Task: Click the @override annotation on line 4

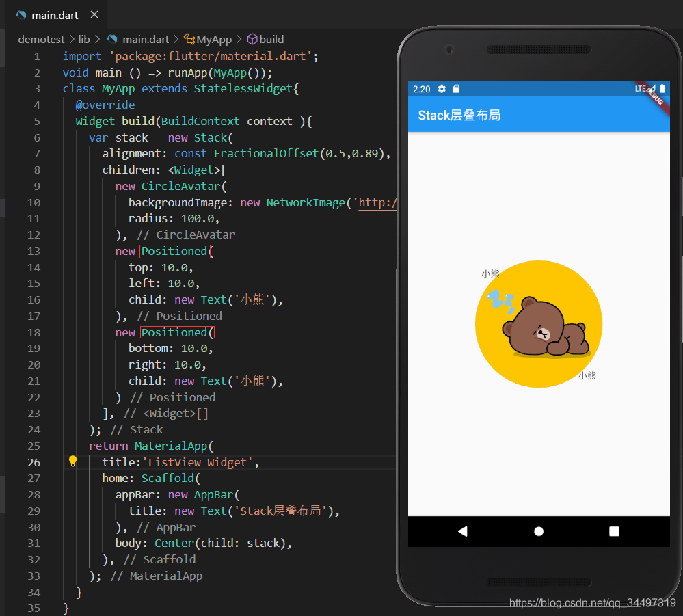Action: click(105, 105)
